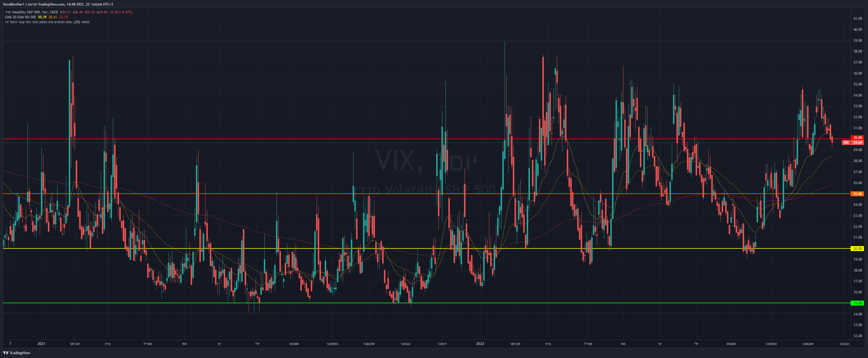Click the 18.00 price axis tick
The height and width of the screenshot is (358, 868).
(x=858, y=270)
